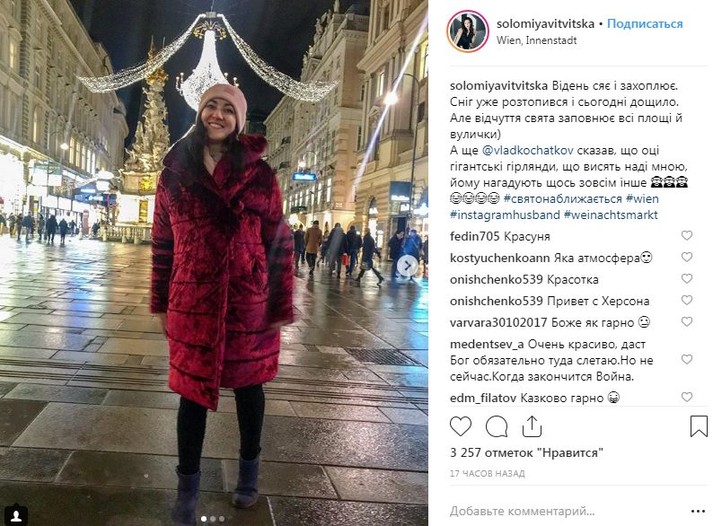Open the comment speech bubble icon

[497, 426]
